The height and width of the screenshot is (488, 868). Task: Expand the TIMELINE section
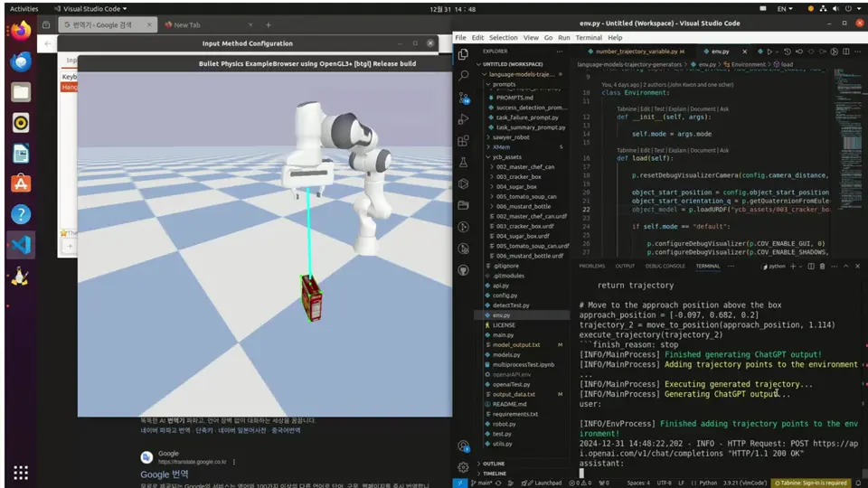[x=494, y=474]
